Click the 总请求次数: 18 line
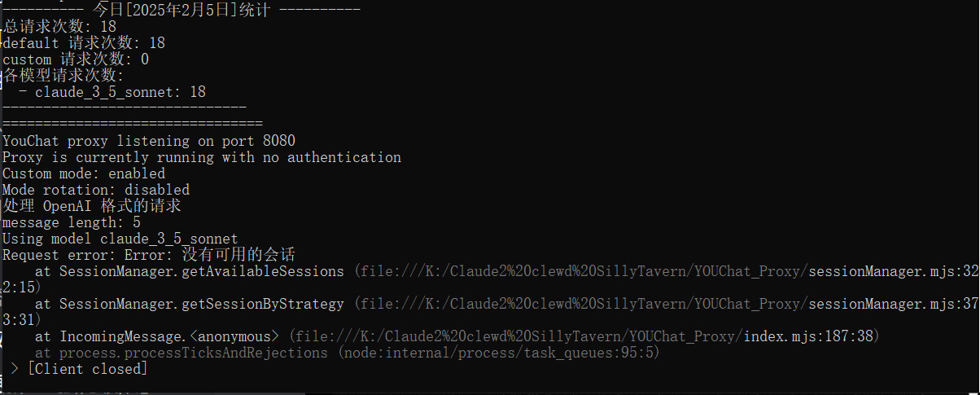 coord(59,26)
